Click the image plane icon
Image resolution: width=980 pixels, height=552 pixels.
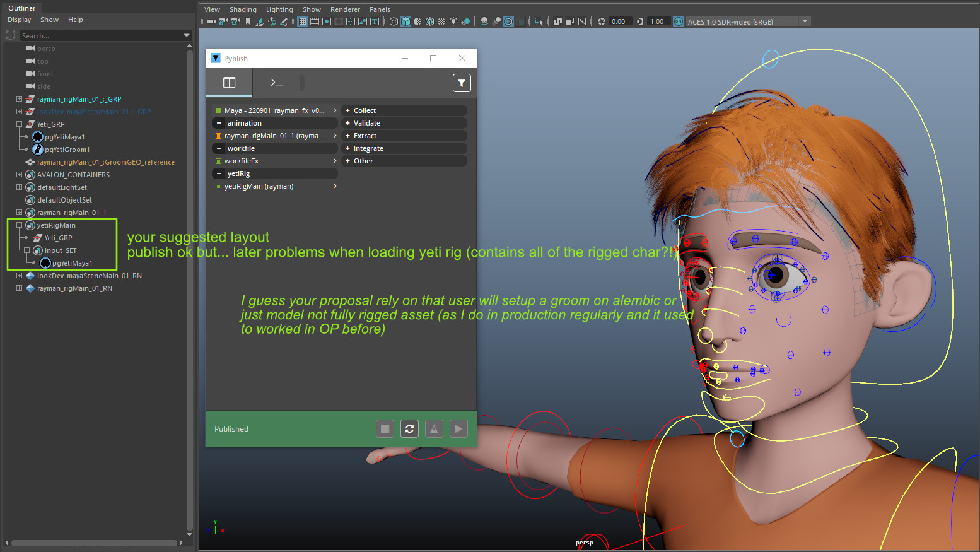coord(260,21)
